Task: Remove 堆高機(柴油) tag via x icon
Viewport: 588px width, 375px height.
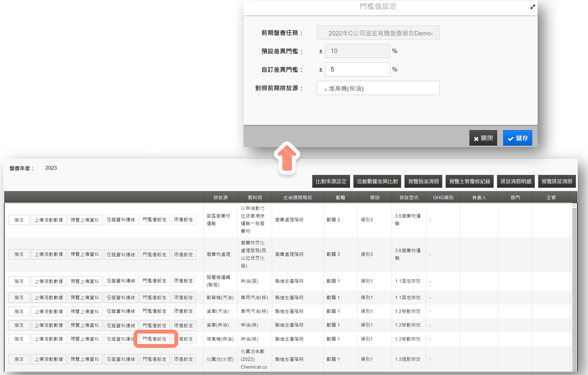Action: point(325,89)
